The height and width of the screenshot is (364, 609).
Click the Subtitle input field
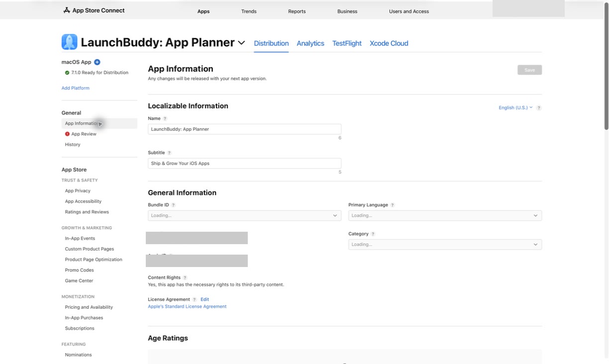coord(244,163)
